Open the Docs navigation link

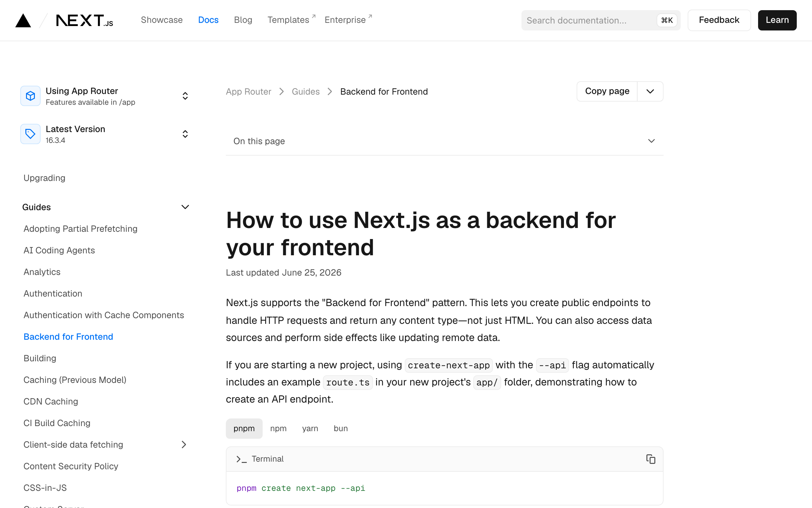(208, 20)
